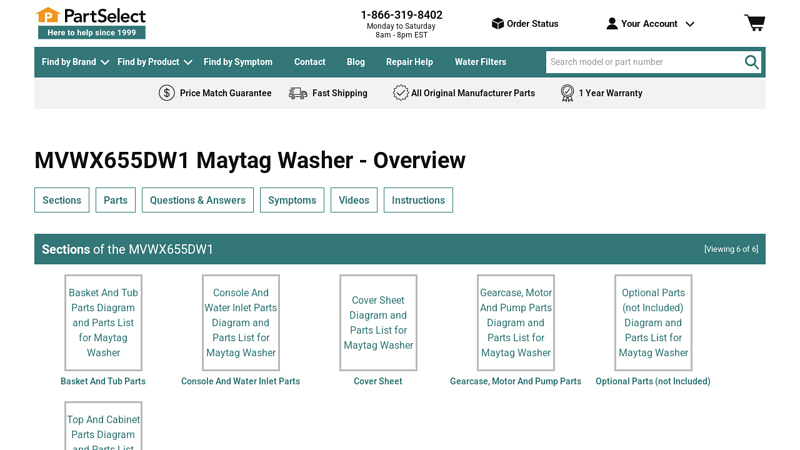The height and width of the screenshot is (450, 800).
Task: Click the Sections of the MVWX655DW1 heading
Action: pyautogui.click(x=127, y=249)
